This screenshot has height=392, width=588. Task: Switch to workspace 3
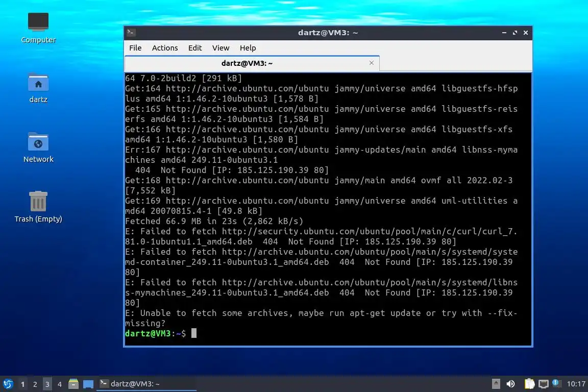(x=47, y=384)
